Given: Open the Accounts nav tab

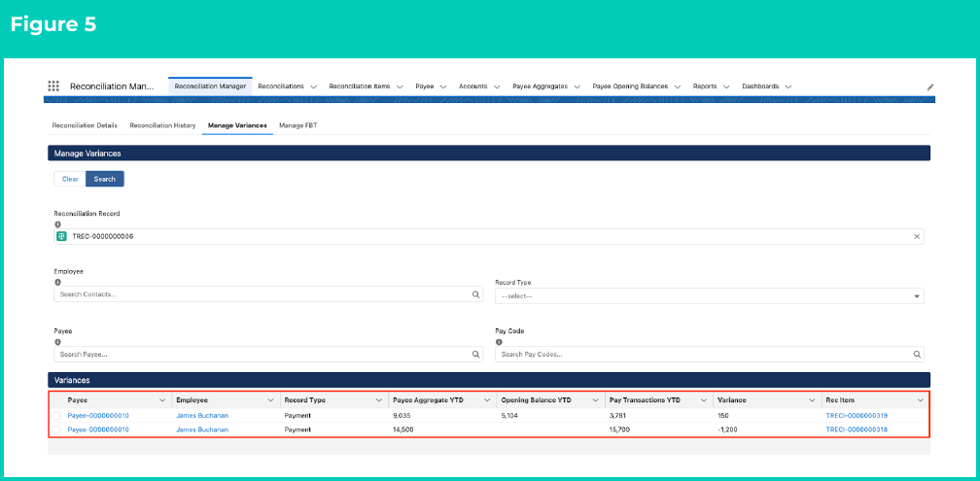Looking at the screenshot, I should pos(473,86).
